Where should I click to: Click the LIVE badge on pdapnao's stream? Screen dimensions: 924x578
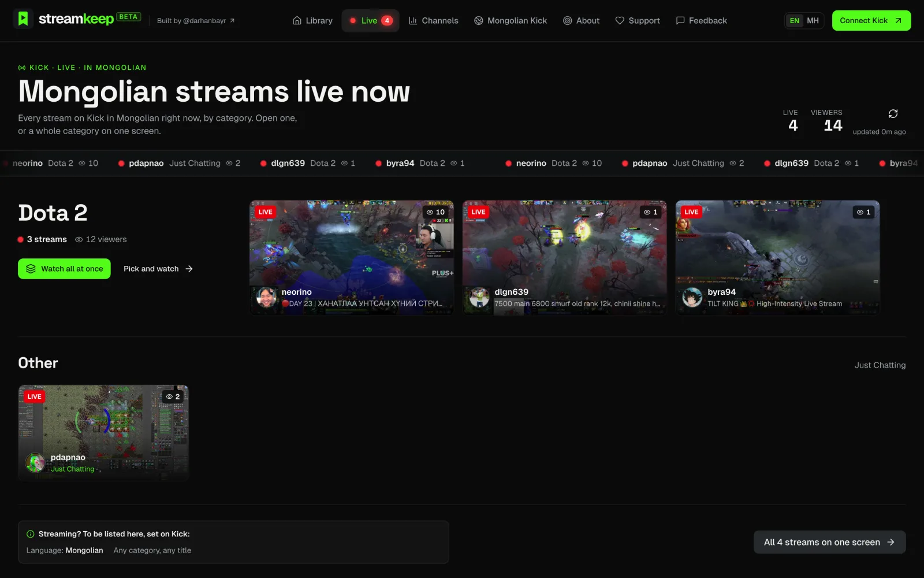(x=35, y=397)
